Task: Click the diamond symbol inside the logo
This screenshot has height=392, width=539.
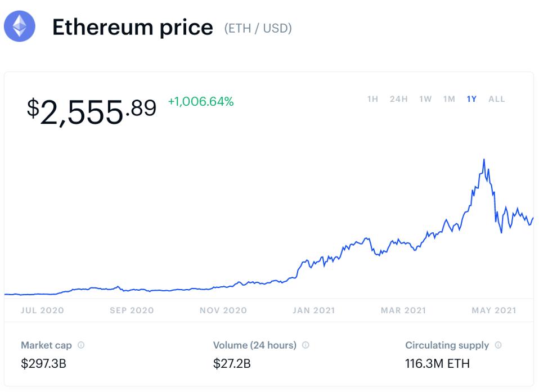Action: pyautogui.click(x=20, y=26)
